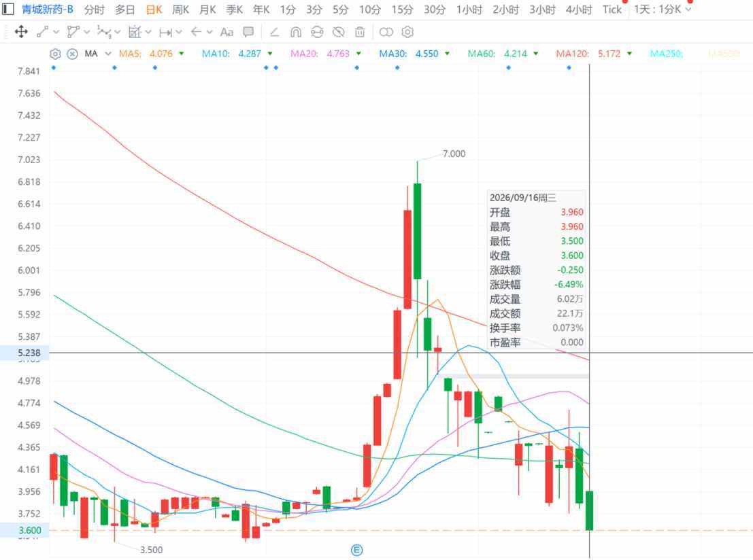Screen dimensions: 753x560
Task: Switch to the 月K tab
Action: tap(207, 10)
